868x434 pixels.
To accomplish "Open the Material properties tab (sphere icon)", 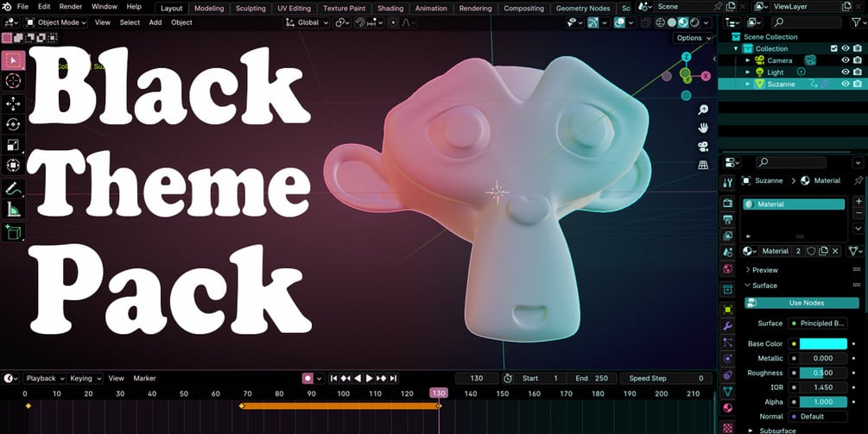I will pyautogui.click(x=728, y=408).
